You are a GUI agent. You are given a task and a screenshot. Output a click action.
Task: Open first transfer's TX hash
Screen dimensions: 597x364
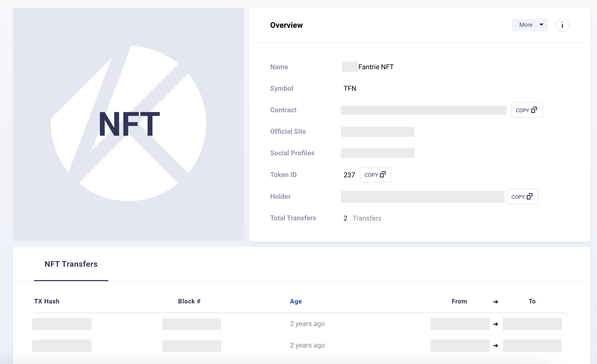(x=62, y=324)
